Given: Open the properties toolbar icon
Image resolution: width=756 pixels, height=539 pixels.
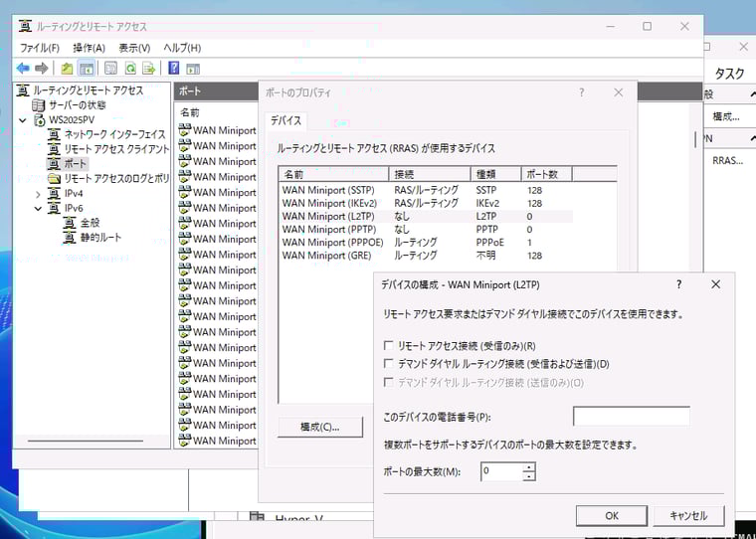Looking at the screenshot, I should (x=110, y=69).
